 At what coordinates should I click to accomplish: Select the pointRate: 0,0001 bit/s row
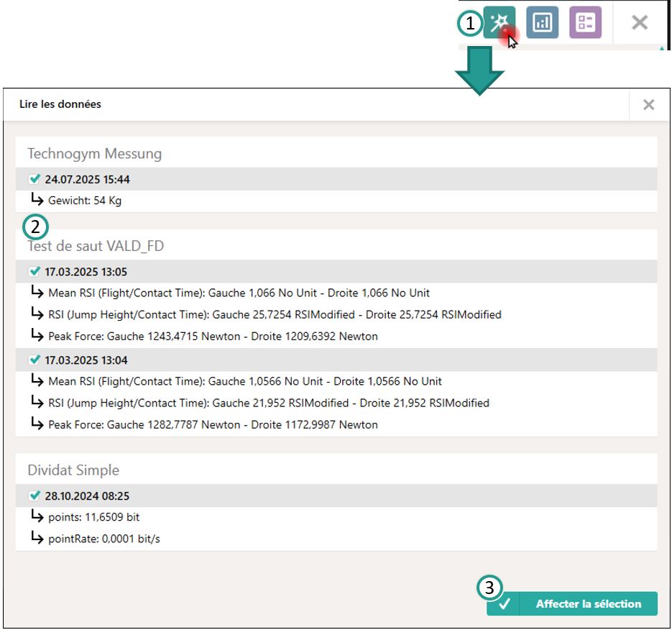[x=103, y=539]
